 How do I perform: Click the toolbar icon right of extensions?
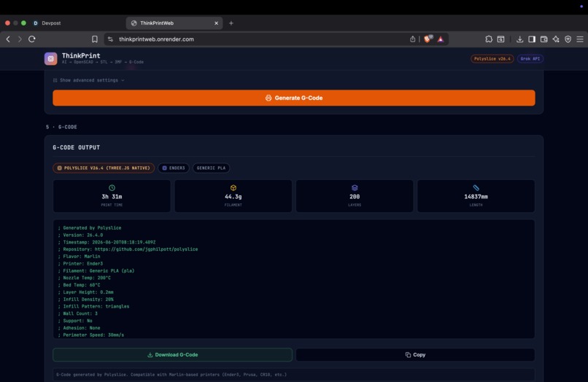pyautogui.click(x=500, y=39)
